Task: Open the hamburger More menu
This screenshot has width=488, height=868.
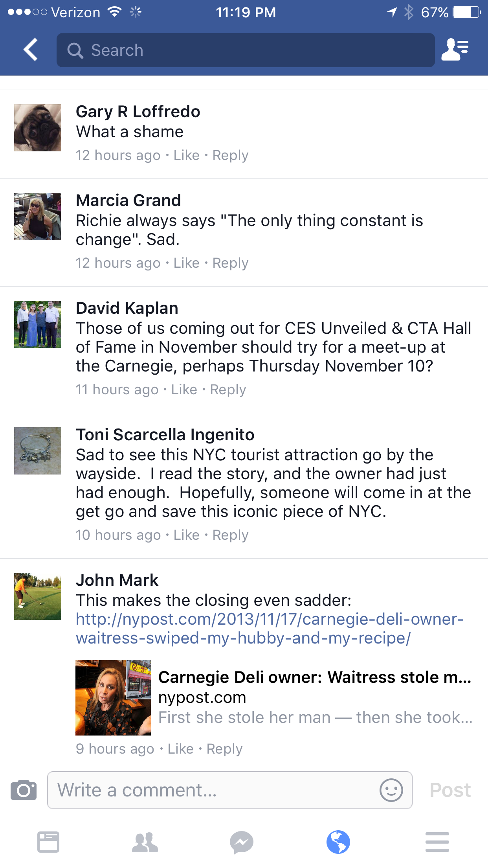Action: (x=437, y=842)
